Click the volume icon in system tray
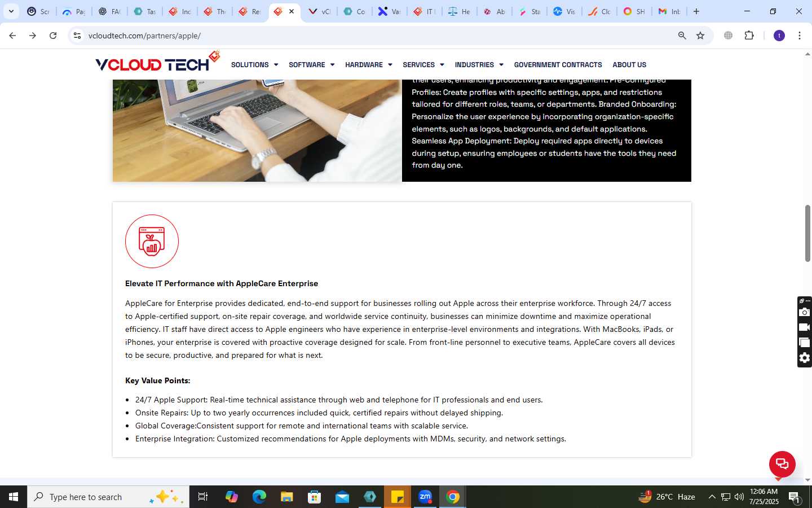The image size is (812, 508). (739, 497)
